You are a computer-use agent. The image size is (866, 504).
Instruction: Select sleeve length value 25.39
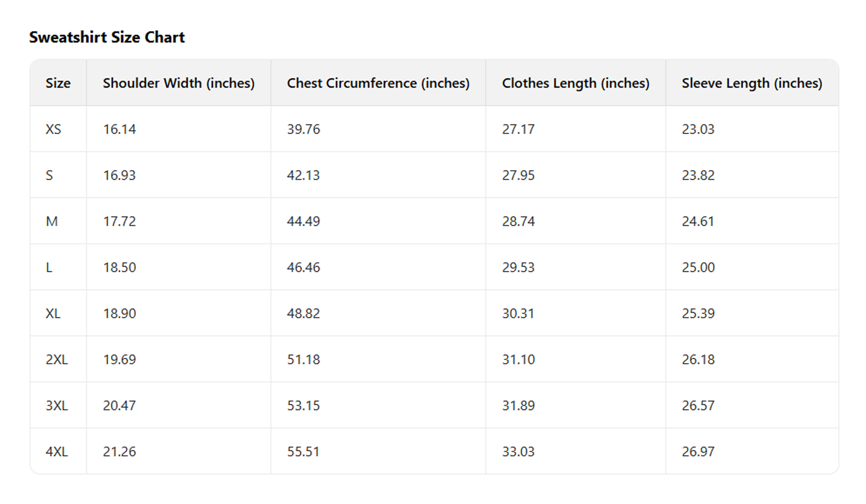698,314
